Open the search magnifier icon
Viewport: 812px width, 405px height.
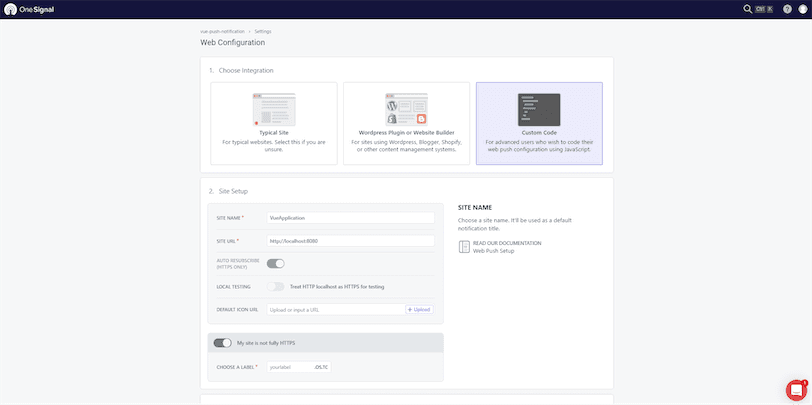click(x=747, y=9)
